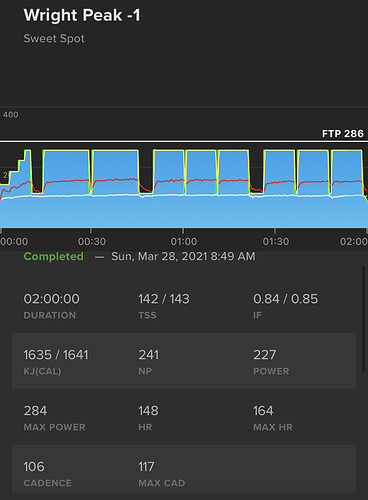
Task: Click the Completed status text
Action: [x=54, y=256]
